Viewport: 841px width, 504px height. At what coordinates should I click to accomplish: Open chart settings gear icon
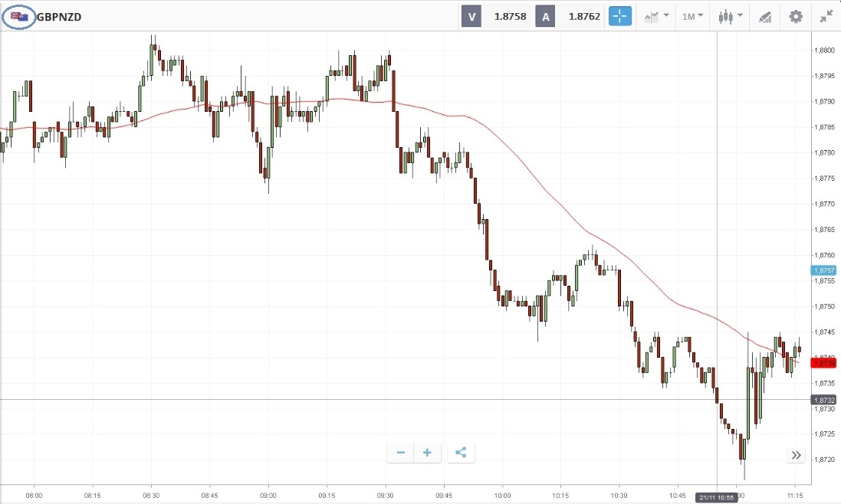(x=796, y=16)
